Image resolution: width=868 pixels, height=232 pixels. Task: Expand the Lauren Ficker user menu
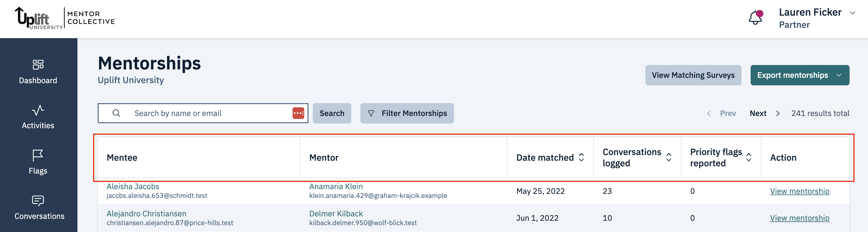click(853, 13)
